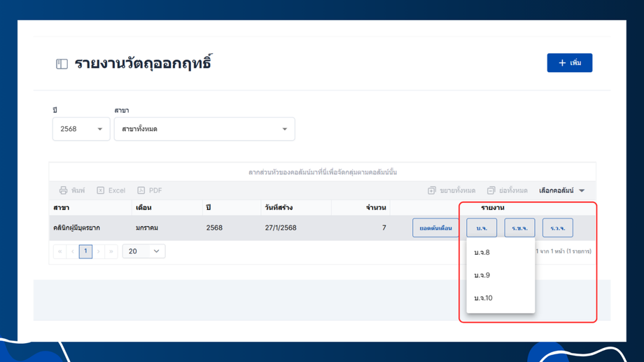Click the 2568 year cell in the row
Image resolution: width=644 pixels, height=362 pixels.
(231, 228)
